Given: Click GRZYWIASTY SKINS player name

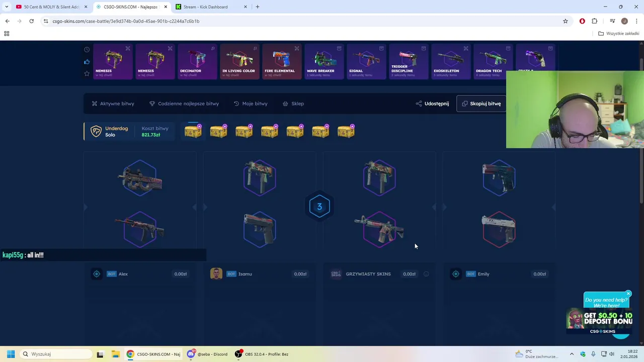Looking at the screenshot, I should 368,274.
